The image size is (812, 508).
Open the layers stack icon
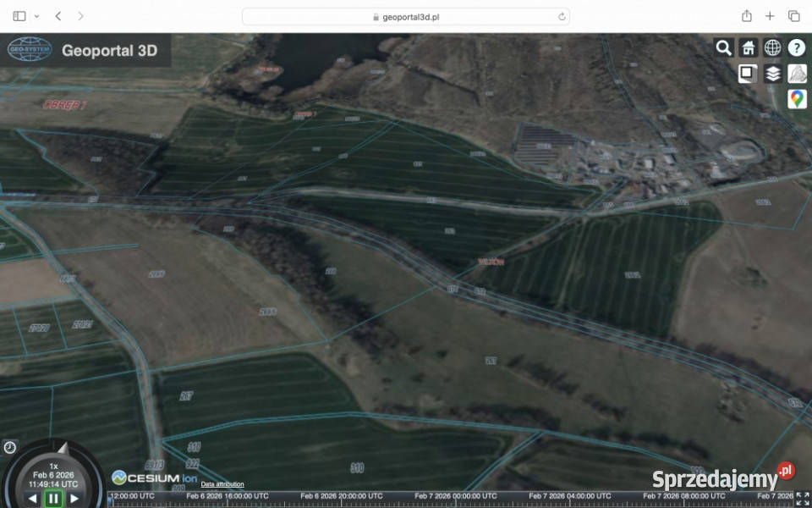tap(772, 74)
